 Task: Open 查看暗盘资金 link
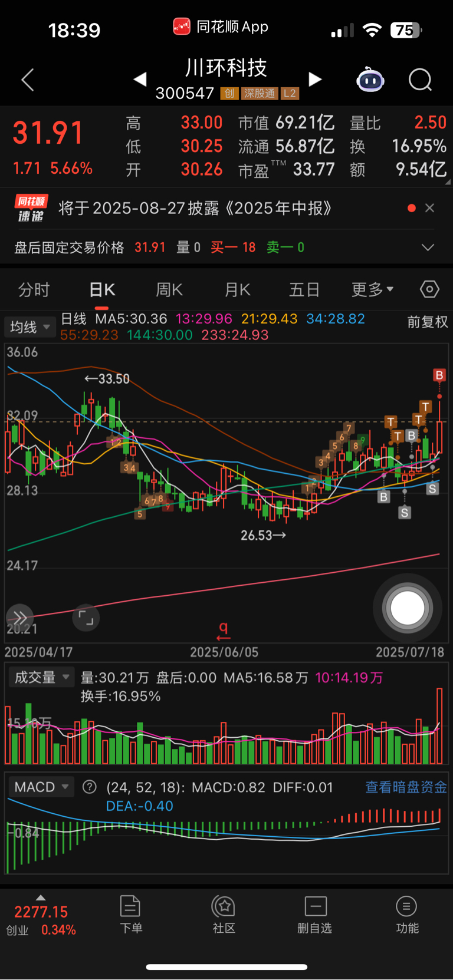pos(406,787)
